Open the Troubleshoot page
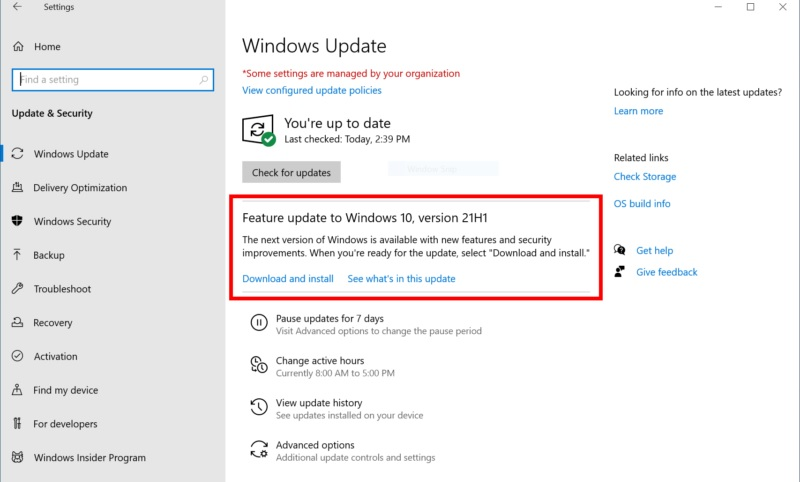Image resolution: width=800 pixels, height=482 pixels. [x=62, y=289]
